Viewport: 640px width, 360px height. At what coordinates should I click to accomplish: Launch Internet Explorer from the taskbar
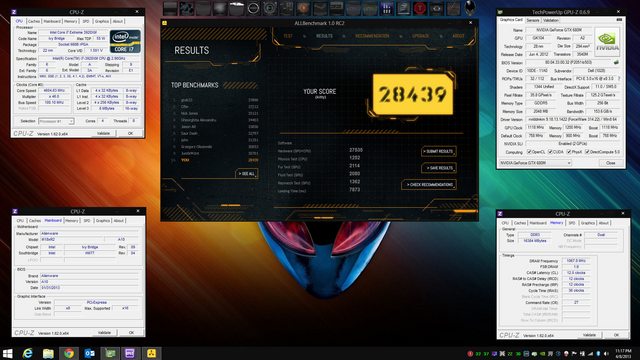pos(27,353)
